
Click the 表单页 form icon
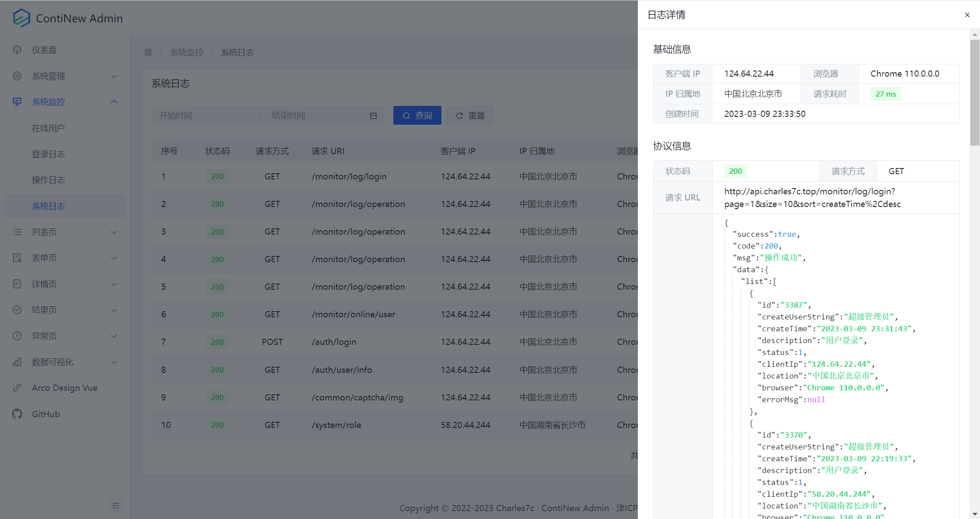(x=17, y=258)
